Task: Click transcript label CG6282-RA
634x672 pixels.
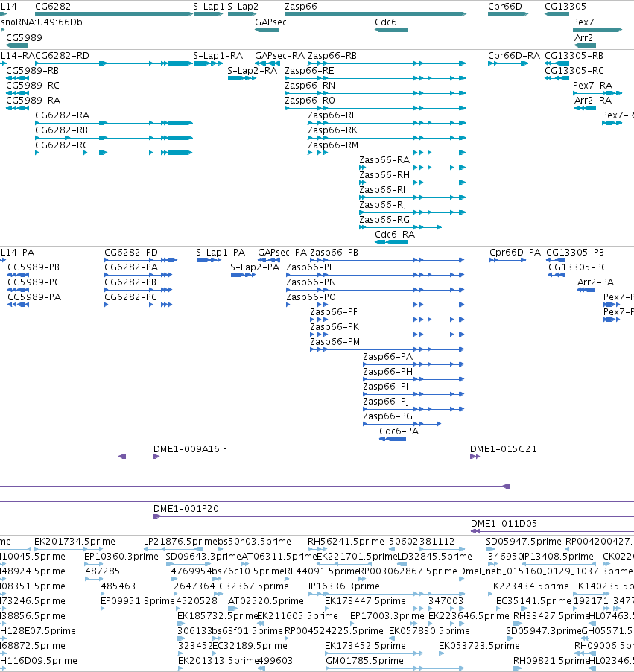Action: (x=62, y=115)
